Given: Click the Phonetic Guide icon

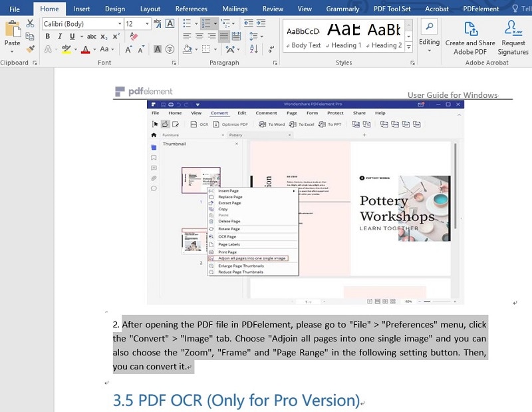Looking at the screenshot, I should point(157,23).
